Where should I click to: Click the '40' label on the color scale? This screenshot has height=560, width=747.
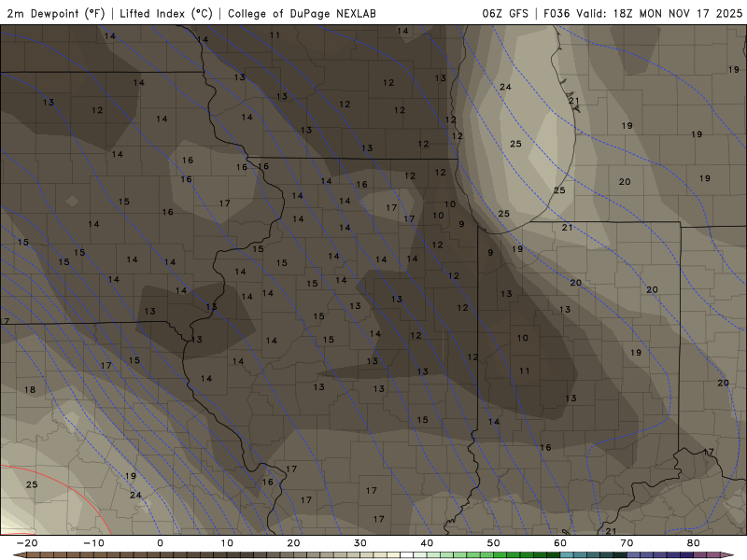427,543
